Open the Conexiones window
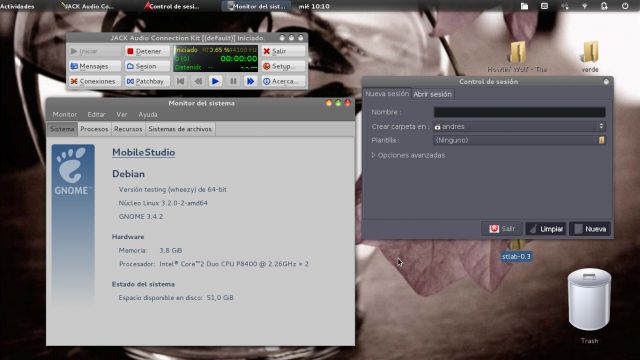Image resolution: width=640 pixels, height=360 pixels. click(95, 81)
